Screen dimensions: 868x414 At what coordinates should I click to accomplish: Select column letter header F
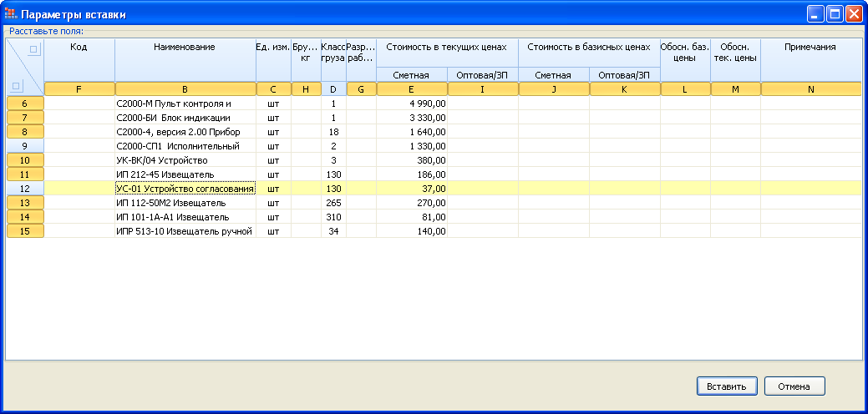[x=79, y=89]
